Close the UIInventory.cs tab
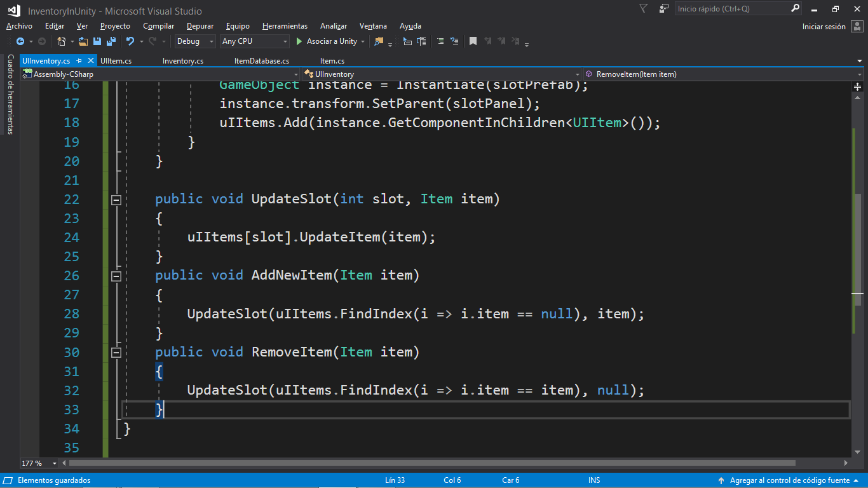The width and height of the screenshot is (868, 488). [x=90, y=61]
